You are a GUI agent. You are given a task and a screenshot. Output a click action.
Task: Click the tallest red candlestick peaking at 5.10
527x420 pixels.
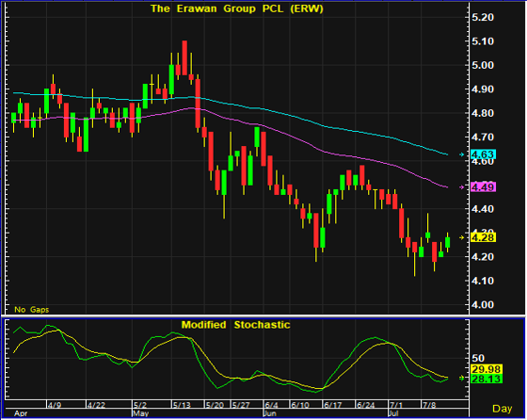coord(184,57)
